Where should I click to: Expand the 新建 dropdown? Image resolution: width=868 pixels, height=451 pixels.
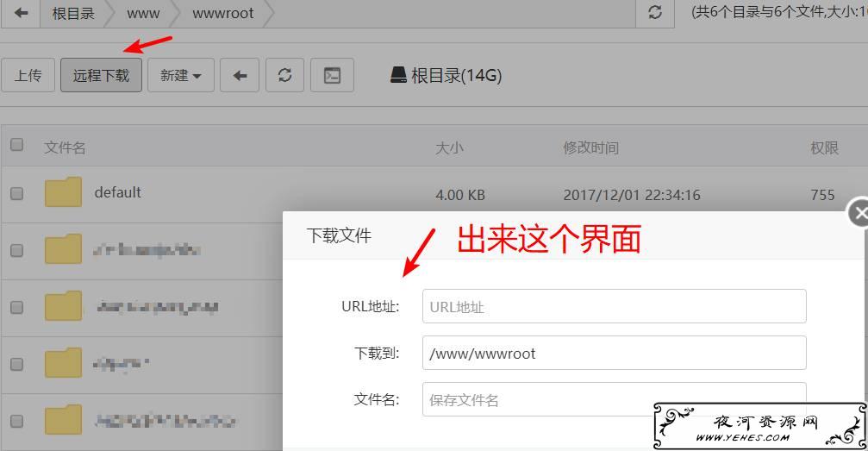pos(181,75)
